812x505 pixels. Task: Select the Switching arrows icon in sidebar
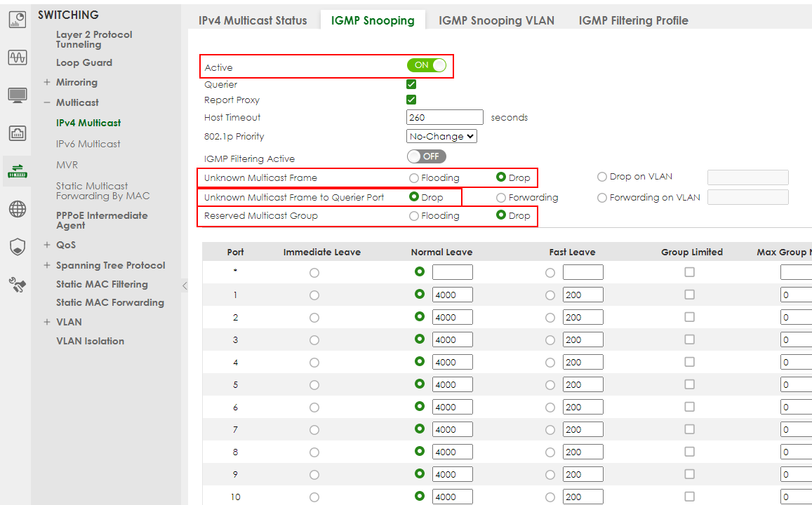tap(18, 170)
